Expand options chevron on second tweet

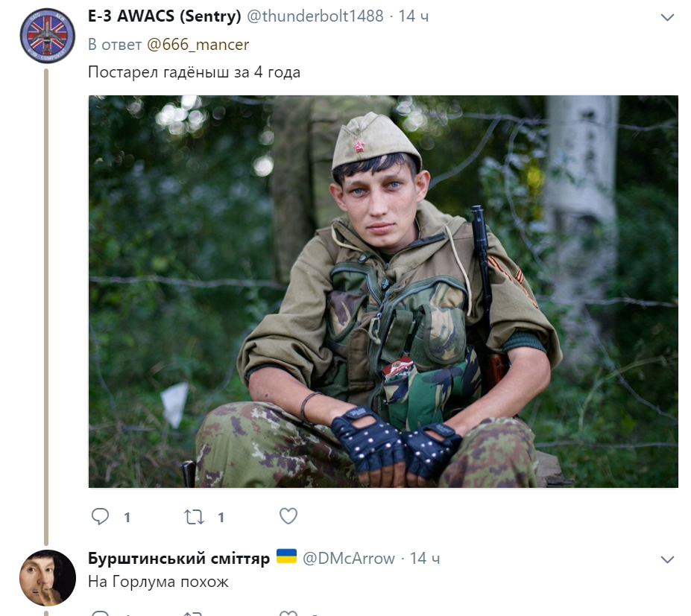tap(667, 559)
